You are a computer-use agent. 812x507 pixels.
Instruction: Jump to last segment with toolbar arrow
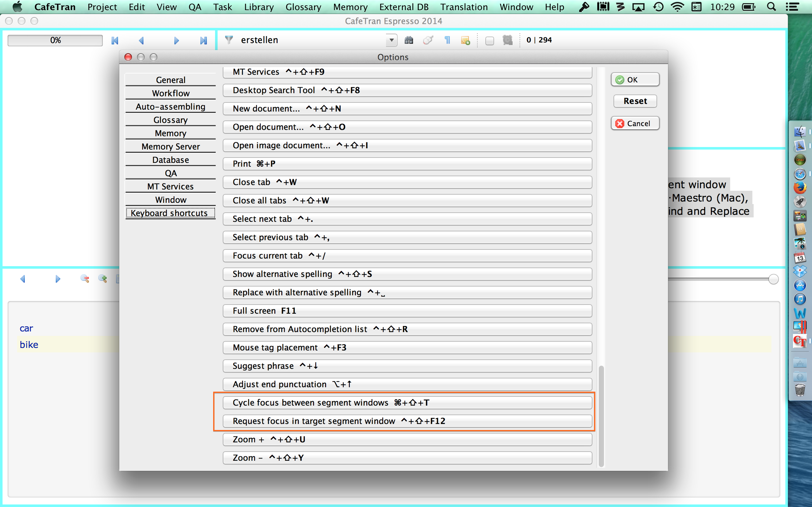[x=203, y=40]
